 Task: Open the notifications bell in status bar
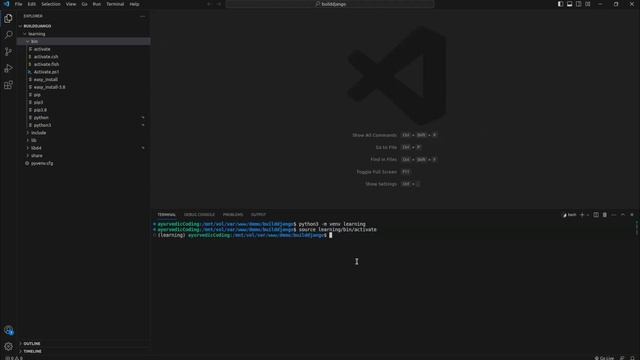coord(632,358)
